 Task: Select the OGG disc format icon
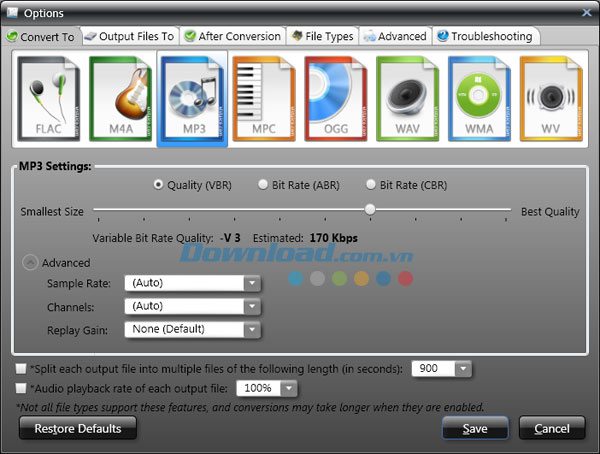(x=337, y=98)
